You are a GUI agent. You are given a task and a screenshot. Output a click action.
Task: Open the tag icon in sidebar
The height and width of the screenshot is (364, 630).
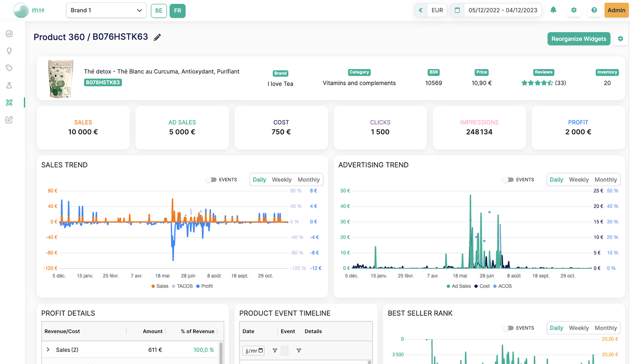[9, 68]
